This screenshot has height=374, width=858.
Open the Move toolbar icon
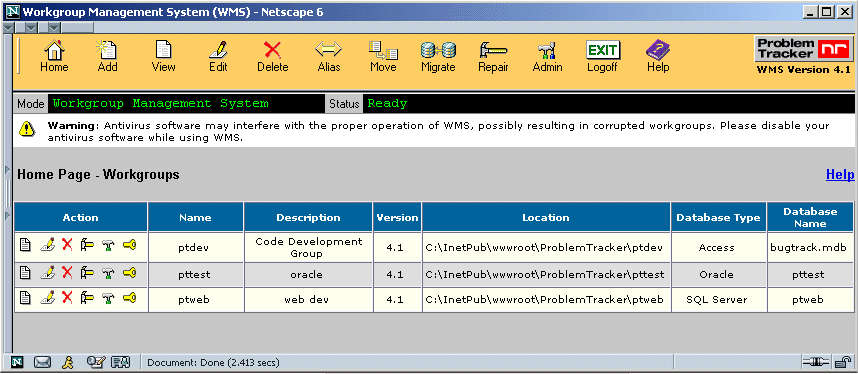383,56
